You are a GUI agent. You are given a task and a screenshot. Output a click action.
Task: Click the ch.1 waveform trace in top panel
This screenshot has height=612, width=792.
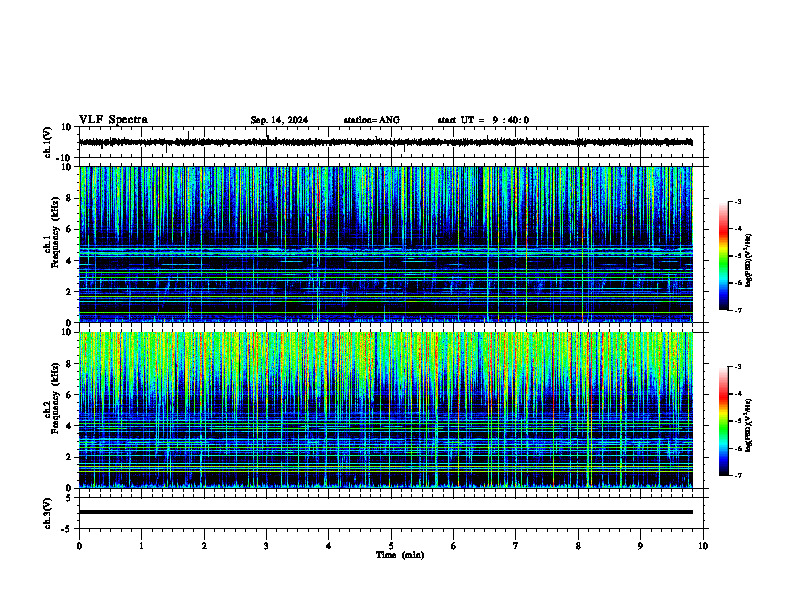(385, 142)
